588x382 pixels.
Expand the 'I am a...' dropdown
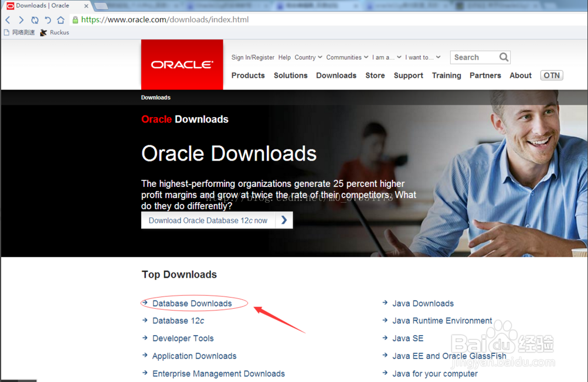click(386, 57)
